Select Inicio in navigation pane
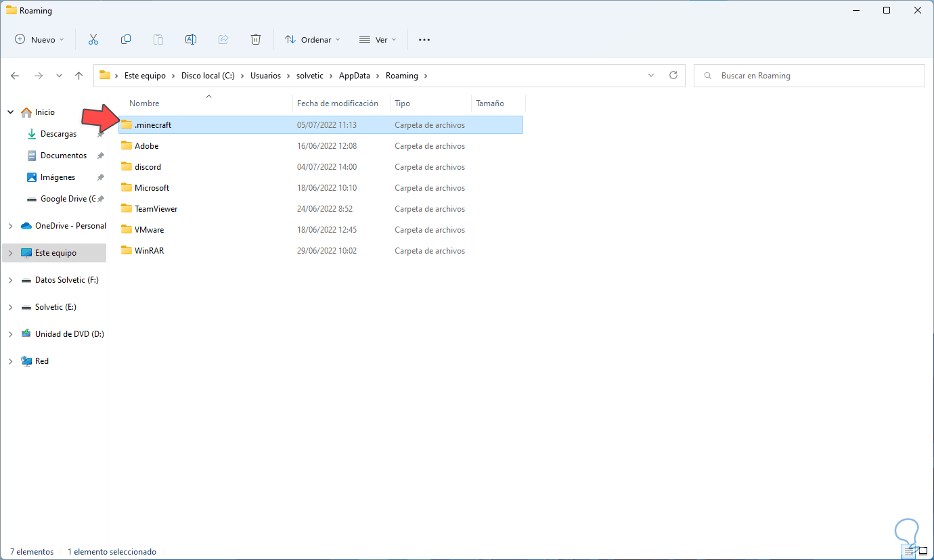This screenshot has width=934, height=560. click(x=45, y=112)
